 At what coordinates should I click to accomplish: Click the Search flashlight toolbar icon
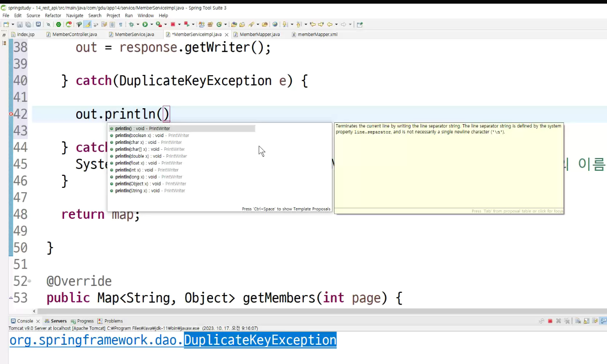251,25
